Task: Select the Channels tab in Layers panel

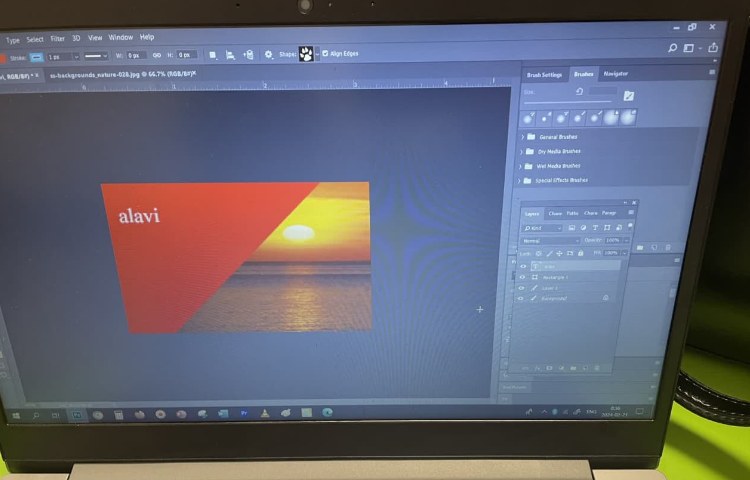Action: (x=555, y=213)
